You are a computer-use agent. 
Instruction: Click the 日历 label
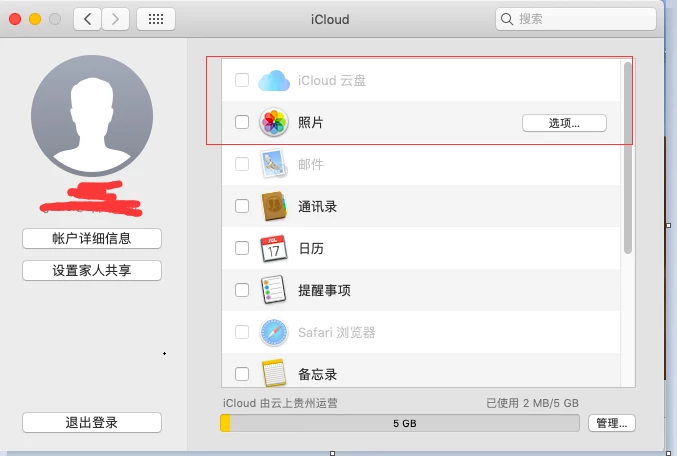pos(311,248)
